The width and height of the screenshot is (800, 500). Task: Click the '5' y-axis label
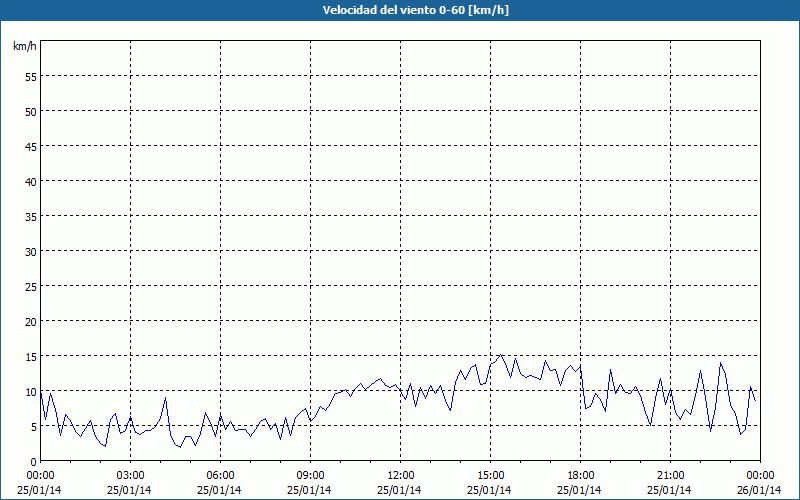point(34,427)
